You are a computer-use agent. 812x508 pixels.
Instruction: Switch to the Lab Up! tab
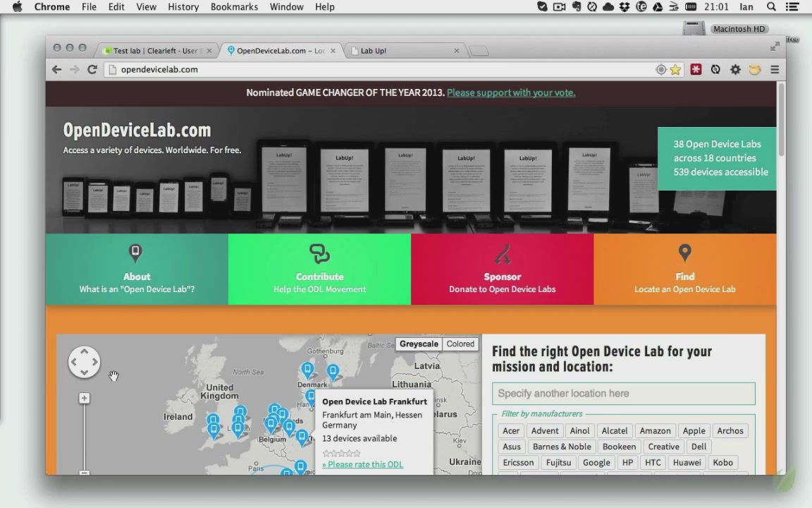[x=405, y=51]
